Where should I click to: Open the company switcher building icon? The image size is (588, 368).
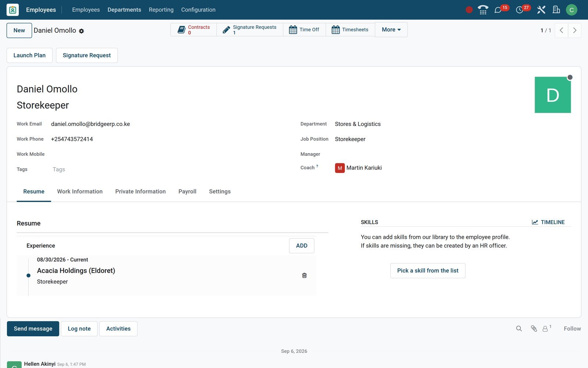pos(556,10)
